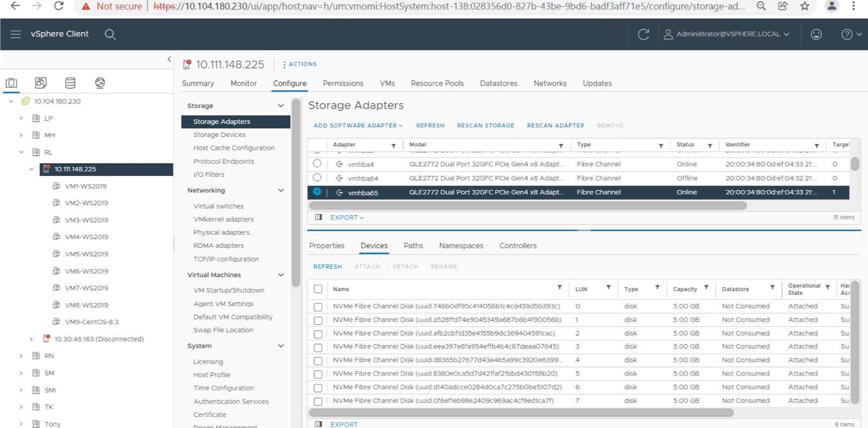Open the feedback smiley icon
The image size is (868, 428).
tap(816, 34)
